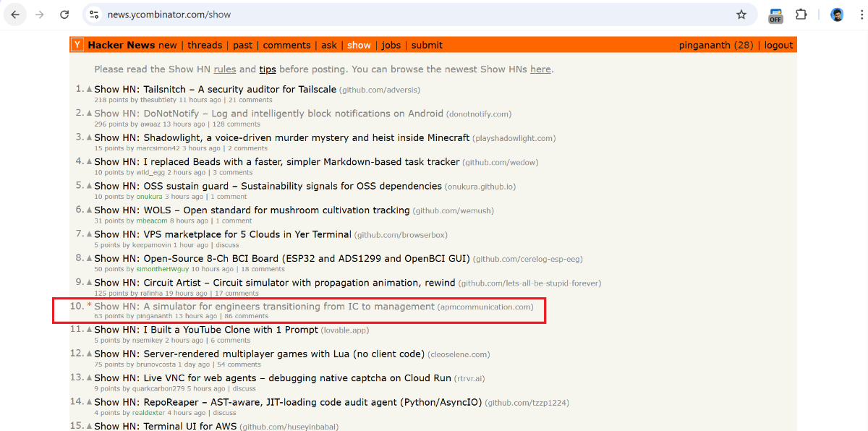
Task: Reload the page with the refresh icon
Action: point(64,14)
